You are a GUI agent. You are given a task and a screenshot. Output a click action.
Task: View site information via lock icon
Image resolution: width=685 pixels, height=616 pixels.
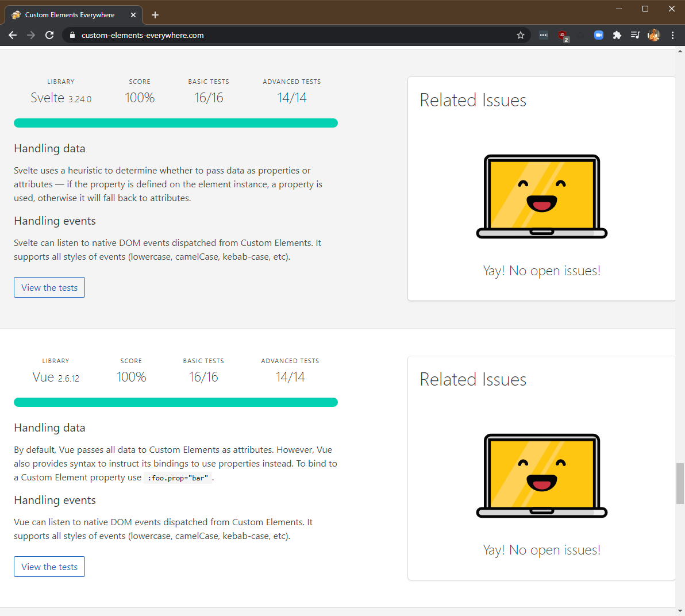click(x=72, y=36)
